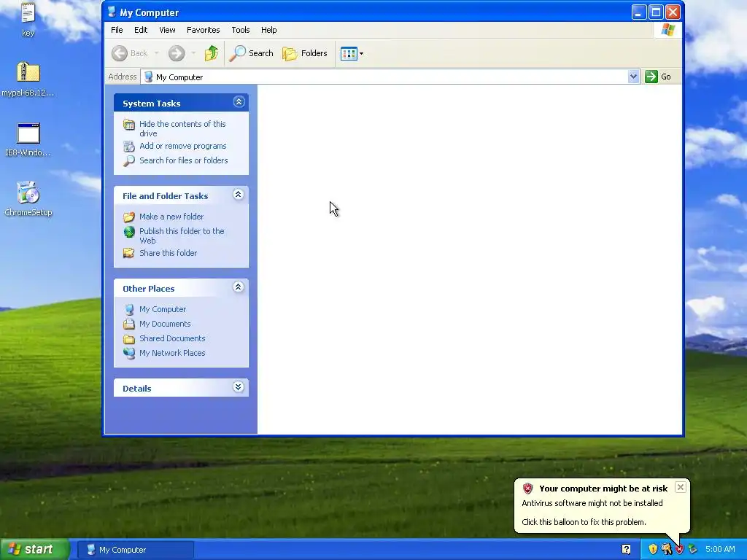The height and width of the screenshot is (560, 747).
Task: Click the taskbar clock showing 5:00 AM
Action: [720, 550]
